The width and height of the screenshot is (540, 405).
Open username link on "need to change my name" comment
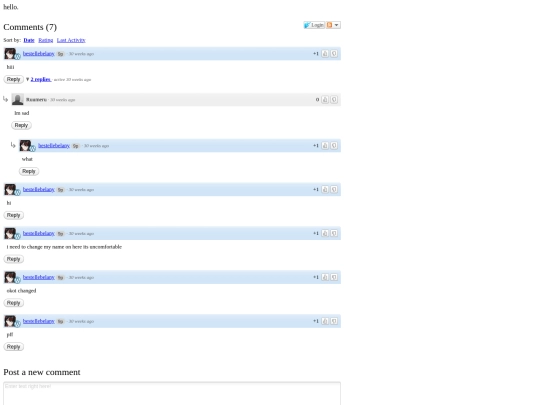[x=39, y=233]
